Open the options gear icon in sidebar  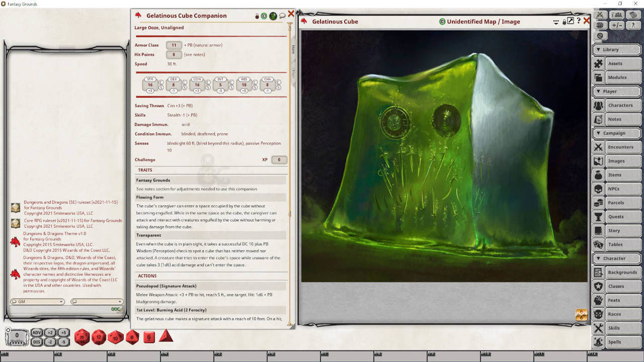point(600,36)
